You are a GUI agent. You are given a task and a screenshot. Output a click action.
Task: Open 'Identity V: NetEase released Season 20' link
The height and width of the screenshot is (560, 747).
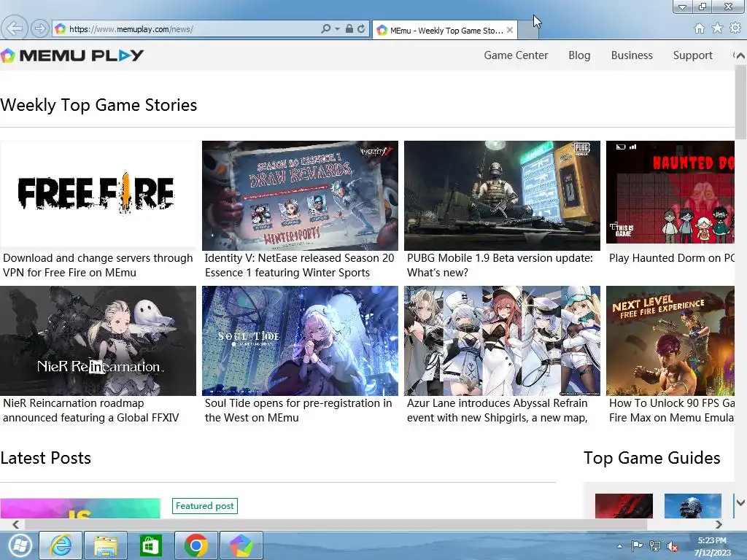[299, 265]
